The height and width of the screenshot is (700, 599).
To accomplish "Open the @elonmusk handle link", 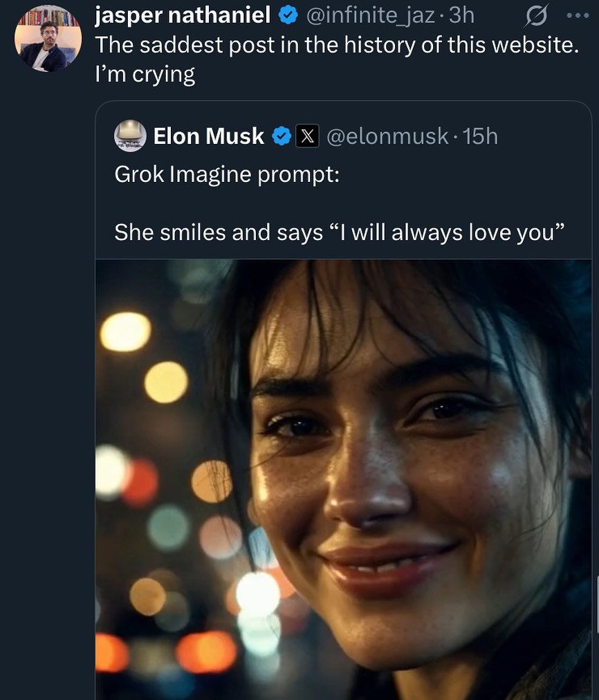I will (387, 136).
